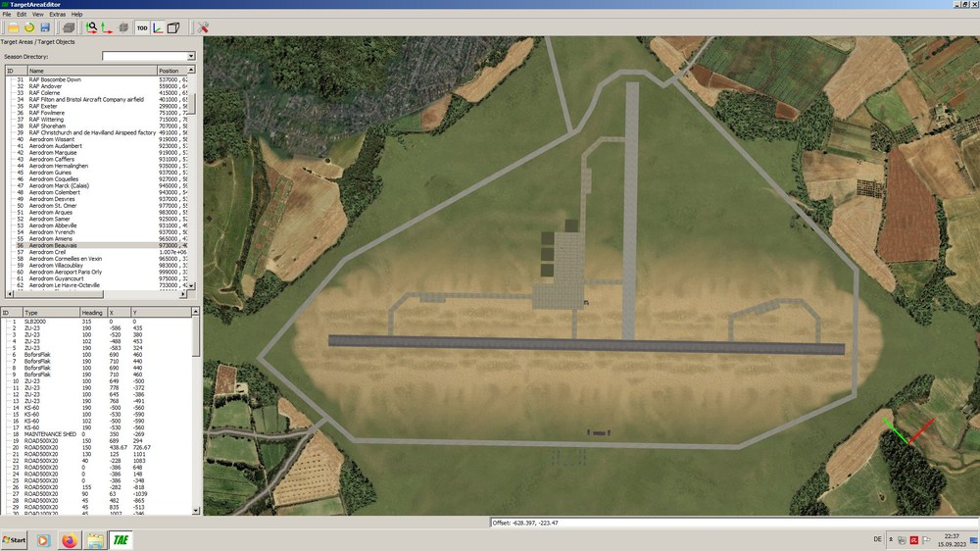
Task: Click object list vertical scrollbar thumb
Action: (x=196, y=336)
